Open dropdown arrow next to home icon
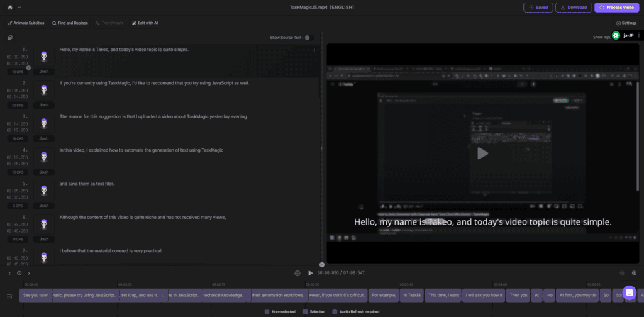The height and width of the screenshot is (317, 644). coord(19,8)
